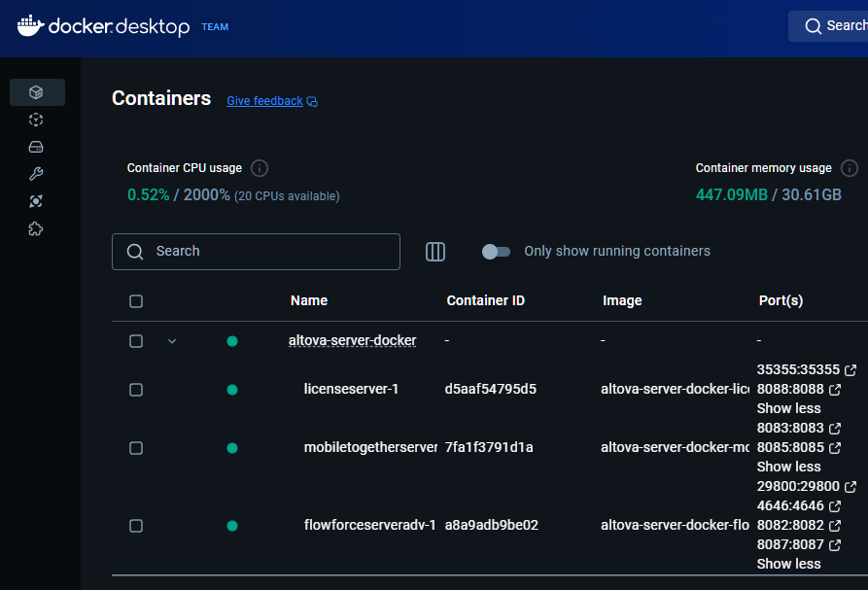The height and width of the screenshot is (590, 868).
Task: Collapse the altova-server-docker group
Action: click(171, 340)
